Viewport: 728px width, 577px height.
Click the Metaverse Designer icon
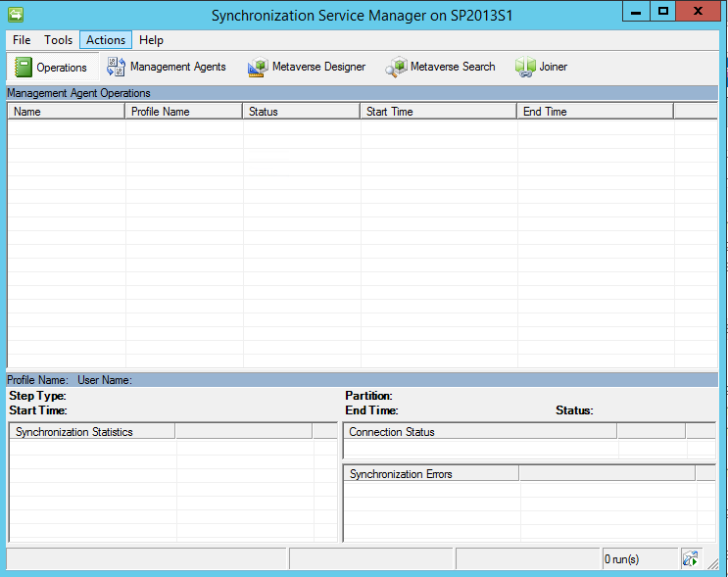tap(258, 68)
